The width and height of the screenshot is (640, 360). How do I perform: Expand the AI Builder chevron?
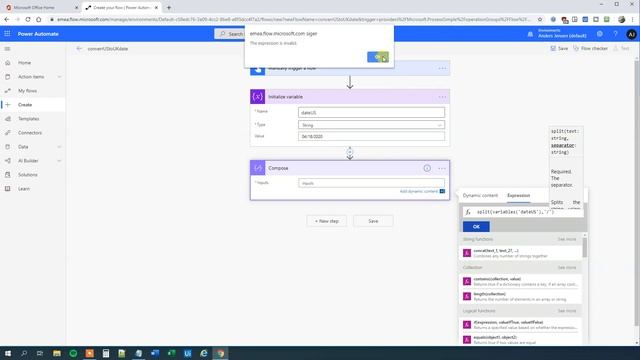click(59, 161)
